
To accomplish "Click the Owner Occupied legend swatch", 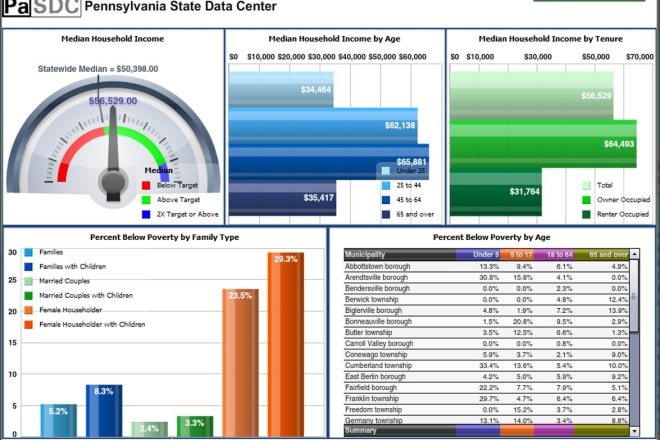I will 586,200.
